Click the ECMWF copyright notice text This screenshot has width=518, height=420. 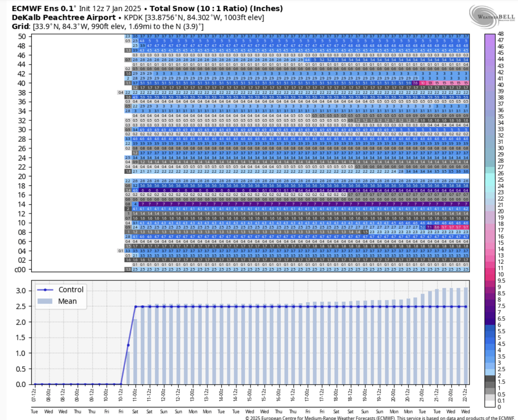380,418
